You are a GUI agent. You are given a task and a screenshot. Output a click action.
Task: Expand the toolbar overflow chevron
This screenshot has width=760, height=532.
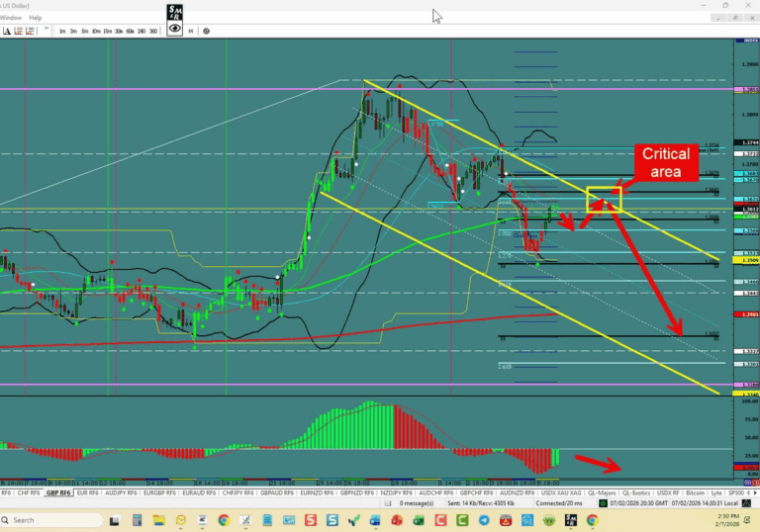click(x=47, y=30)
